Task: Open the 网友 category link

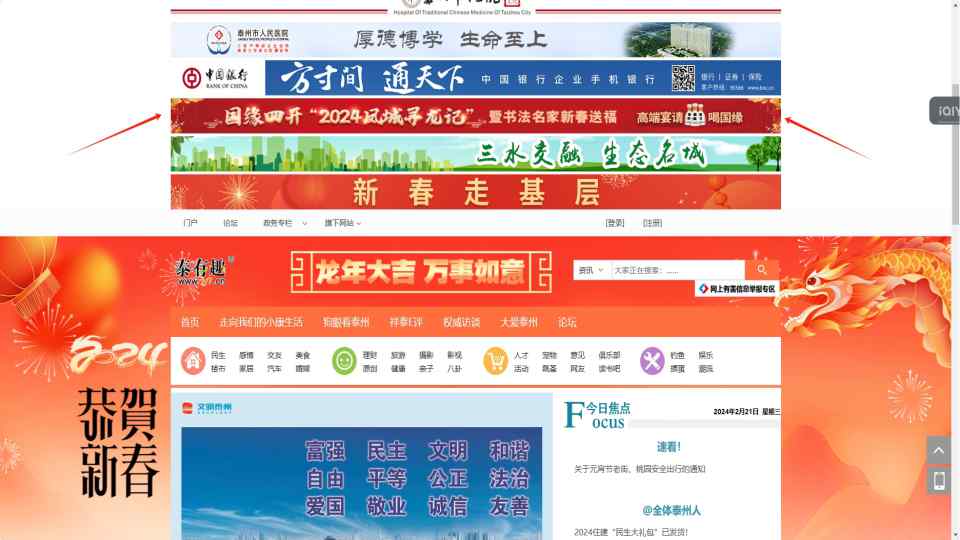Action: [577, 369]
